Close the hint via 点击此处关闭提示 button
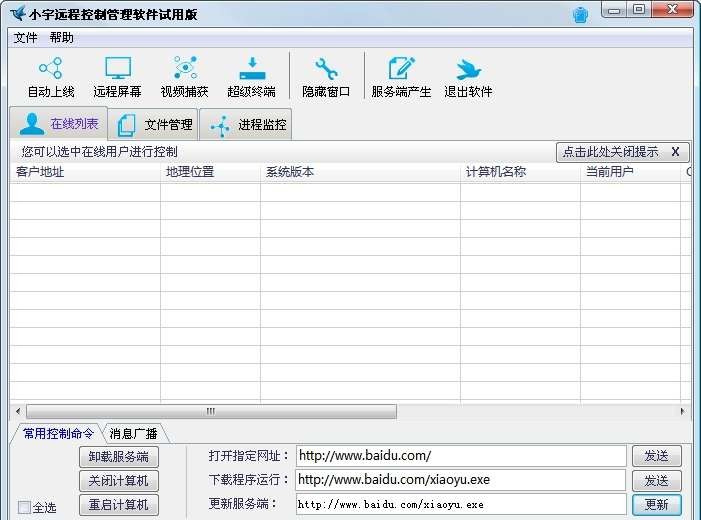 [x=622, y=152]
